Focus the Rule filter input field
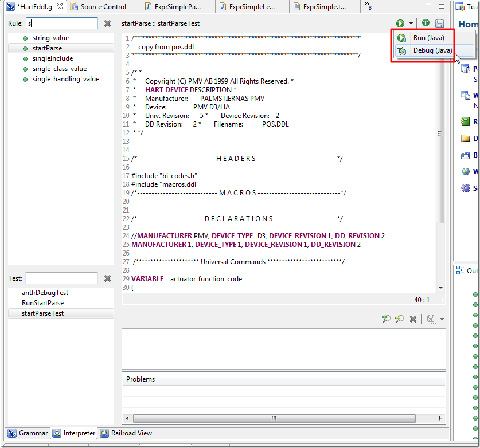 pos(62,23)
